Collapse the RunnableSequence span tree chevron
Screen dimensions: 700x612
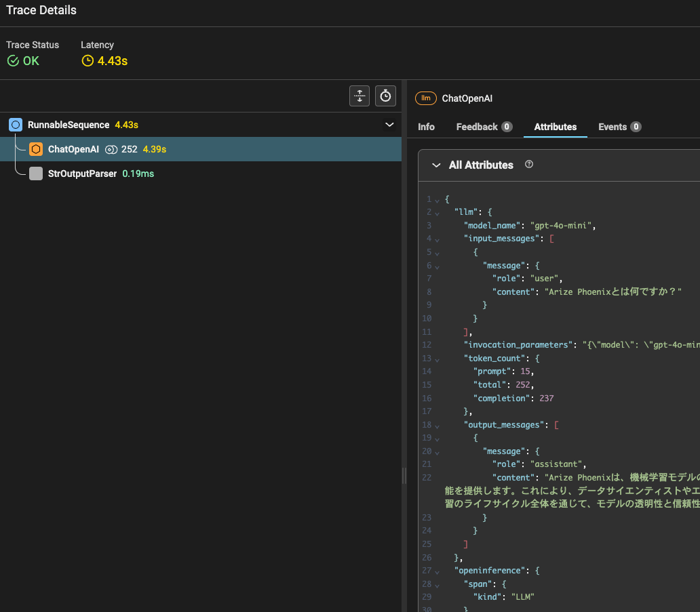click(389, 125)
